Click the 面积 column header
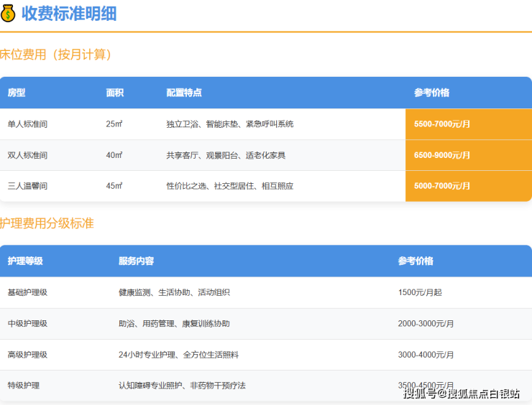 tap(115, 93)
